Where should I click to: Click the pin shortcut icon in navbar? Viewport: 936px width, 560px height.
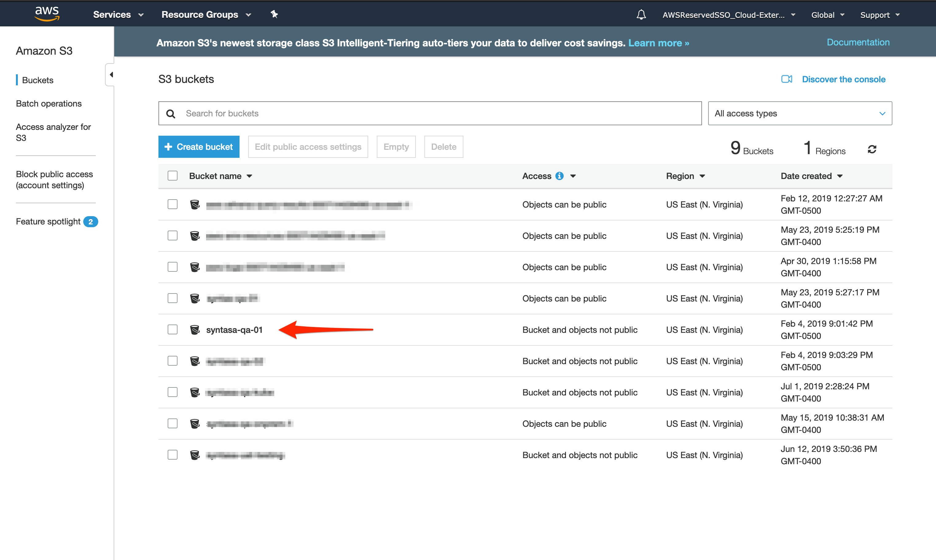274,14
